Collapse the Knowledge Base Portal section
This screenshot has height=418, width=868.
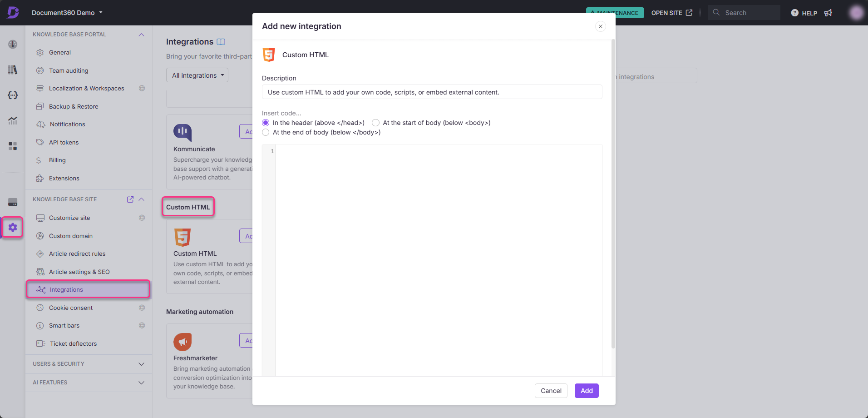tap(141, 34)
